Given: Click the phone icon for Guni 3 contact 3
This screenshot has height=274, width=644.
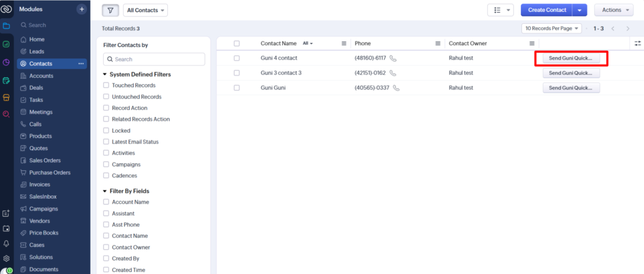Looking at the screenshot, I should (x=393, y=73).
